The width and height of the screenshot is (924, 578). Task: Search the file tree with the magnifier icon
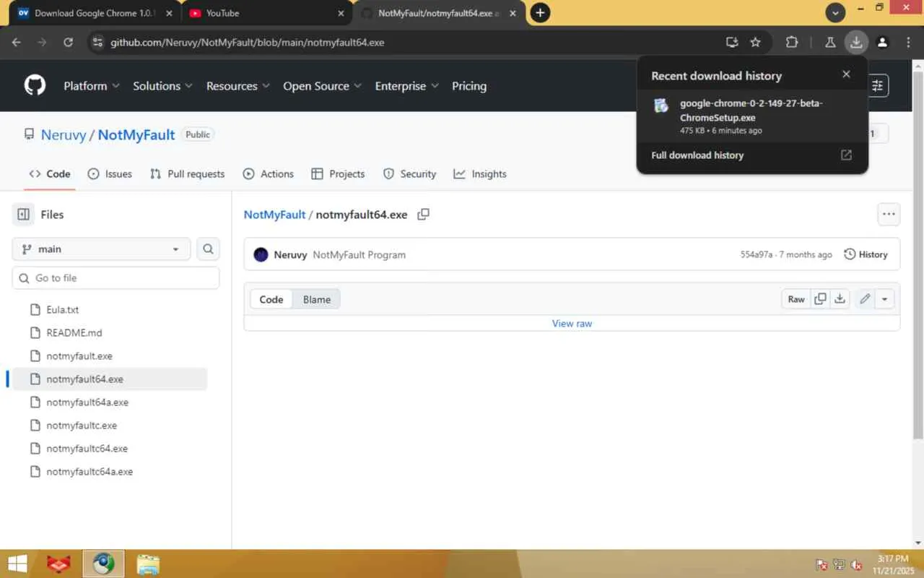208,249
